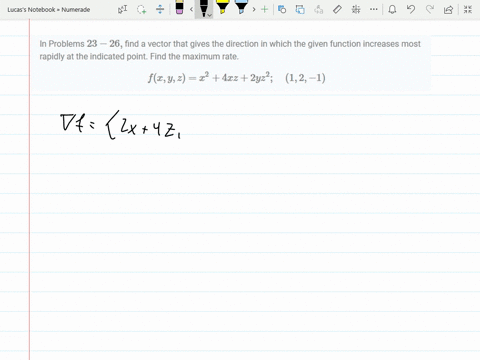Click the Lucas's Notebook » Numerade title
The image size is (480, 360).
(x=49, y=10)
